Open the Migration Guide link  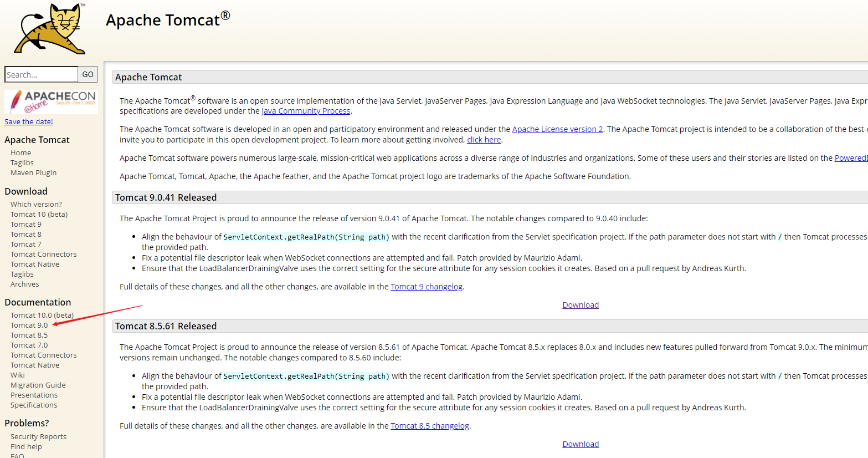pyautogui.click(x=38, y=385)
